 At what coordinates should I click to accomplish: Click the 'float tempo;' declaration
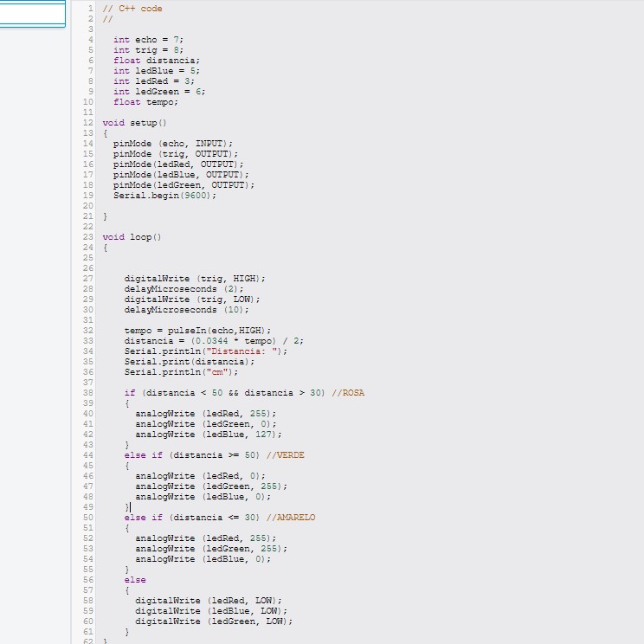click(145, 102)
